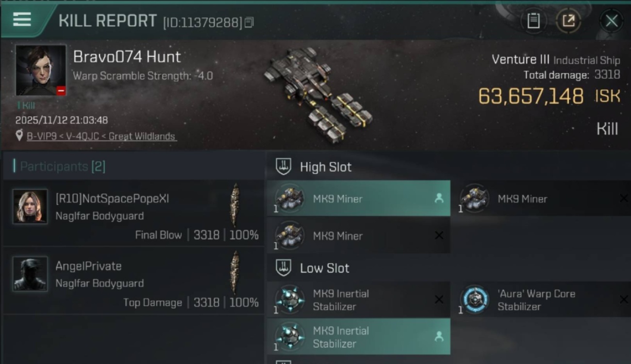Copy the kill report ID
Image resolution: width=631 pixels, height=364 pixels.
[249, 22]
